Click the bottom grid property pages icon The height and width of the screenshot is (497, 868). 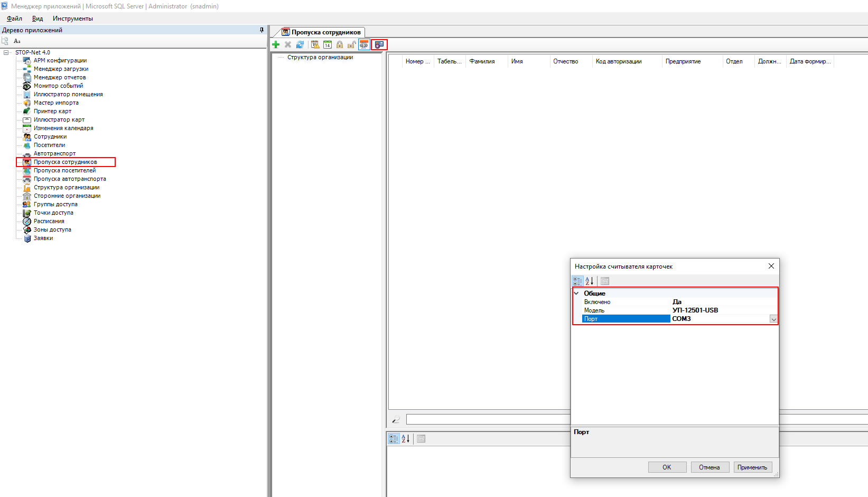pos(421,438)
